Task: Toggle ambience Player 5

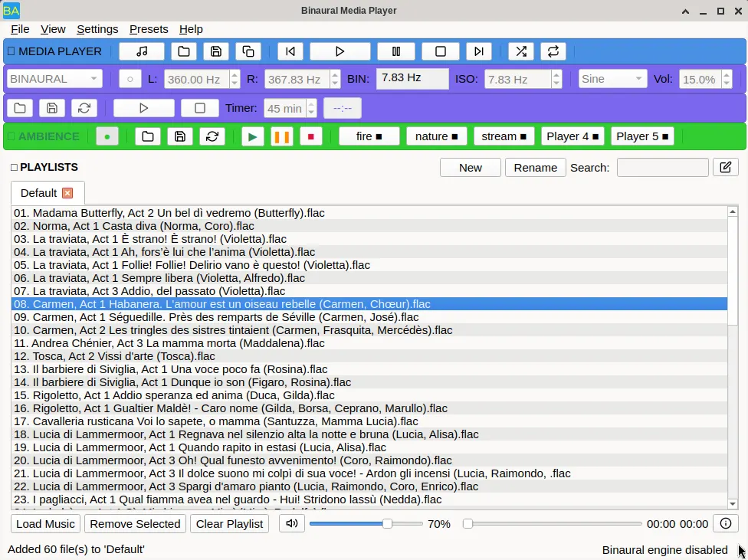Action: pos(642,136)
